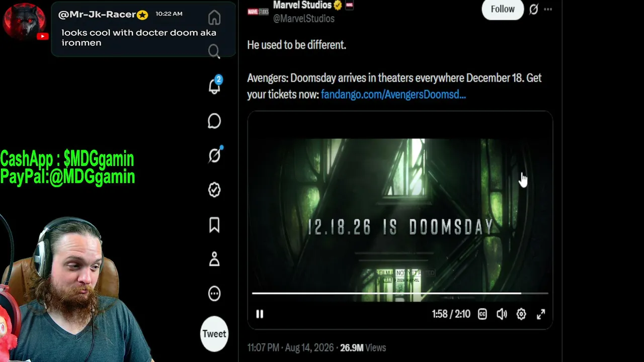Toggle closed captions on the video
The height and width of the screenshot is (362, 644).
(x=482, y=314)
